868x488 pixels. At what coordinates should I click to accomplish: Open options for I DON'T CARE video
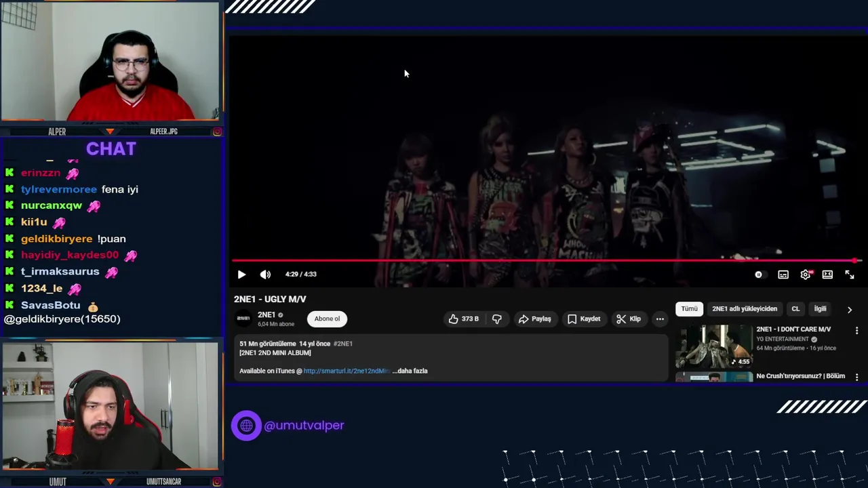(856, 331)
